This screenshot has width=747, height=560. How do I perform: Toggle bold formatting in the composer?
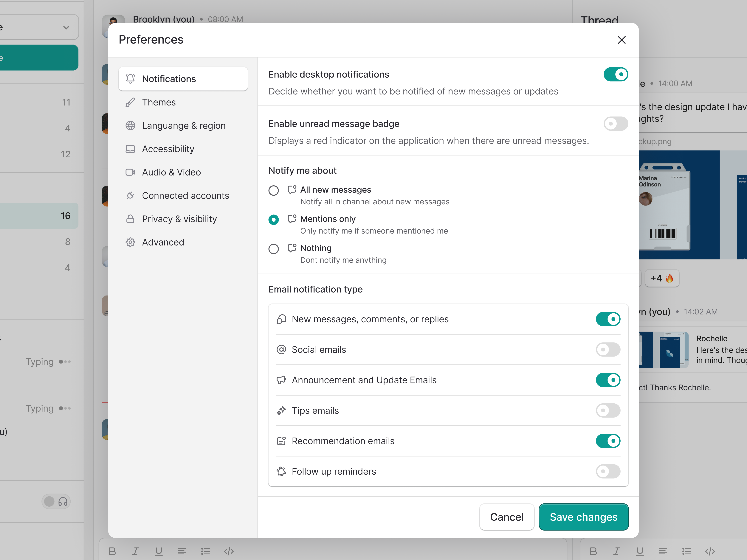click(112, 551)
